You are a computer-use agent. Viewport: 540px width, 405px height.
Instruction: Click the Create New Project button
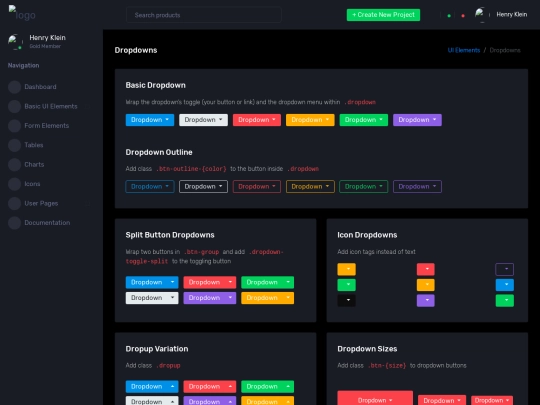click(383, 15)
